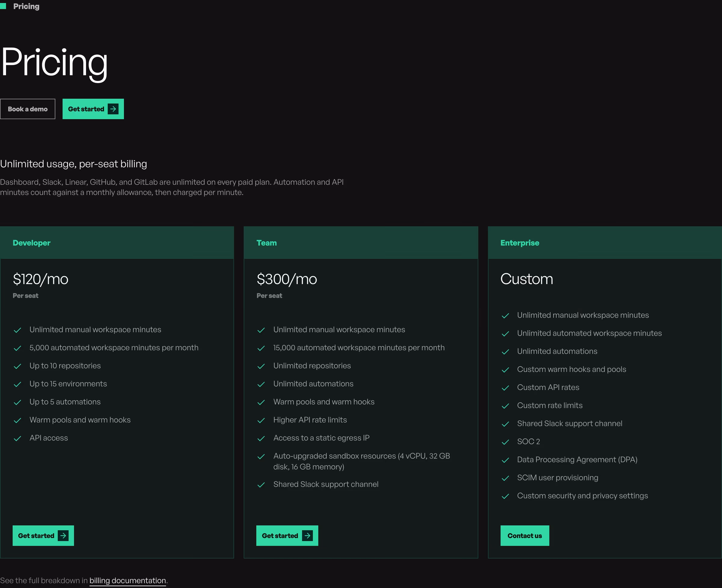Click the Developer plan header title
Image resolution: width=722 pixels, height=588 pixels.
pyautogui.click(x=32, y=243)
